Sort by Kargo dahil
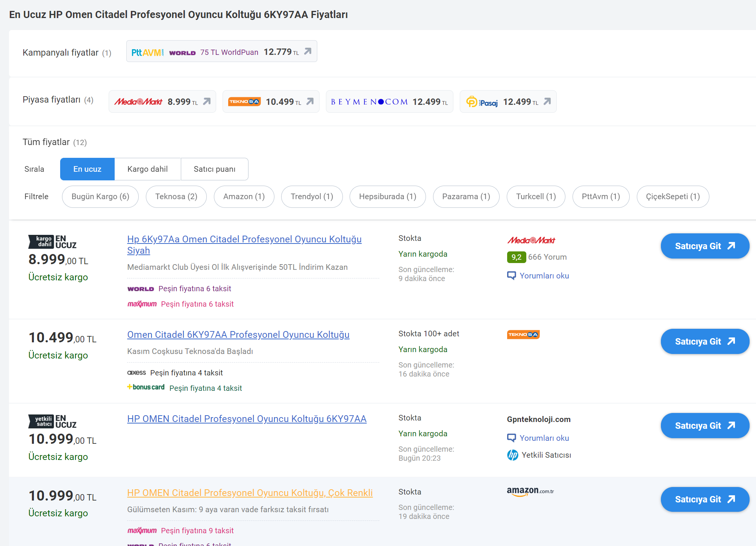Viewport: 756px width, 546px height. click(x=148, y=169)
